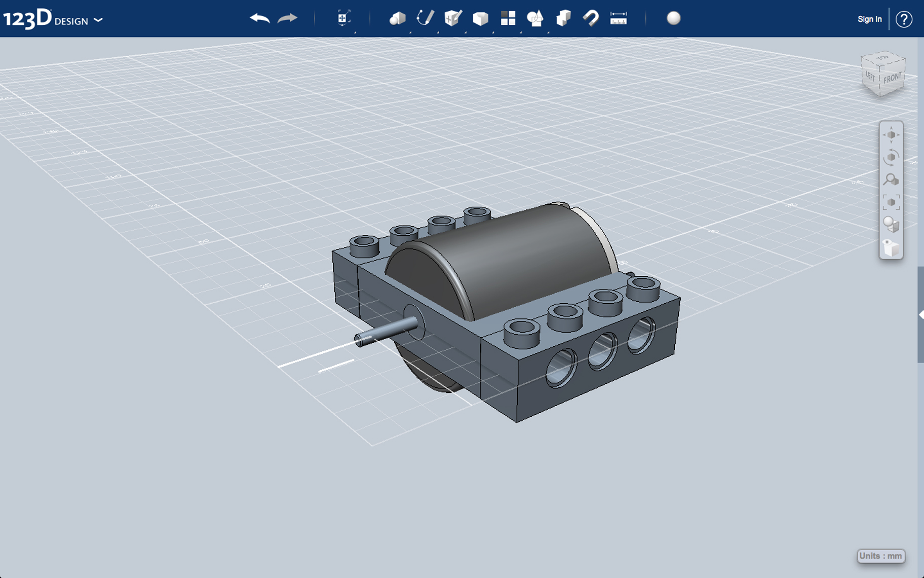Expand the Primitives tool options arrow
This screenshot has width=924, height=578.
click(410, 32)
